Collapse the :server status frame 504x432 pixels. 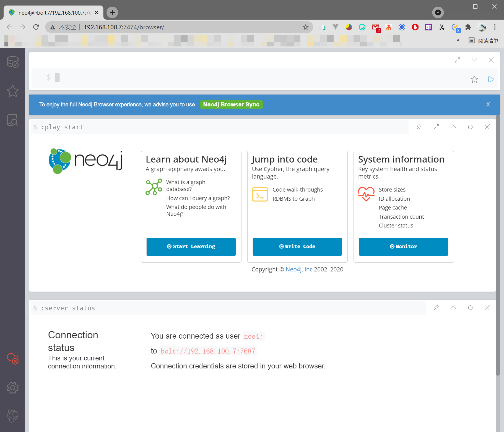coord(453,308)
